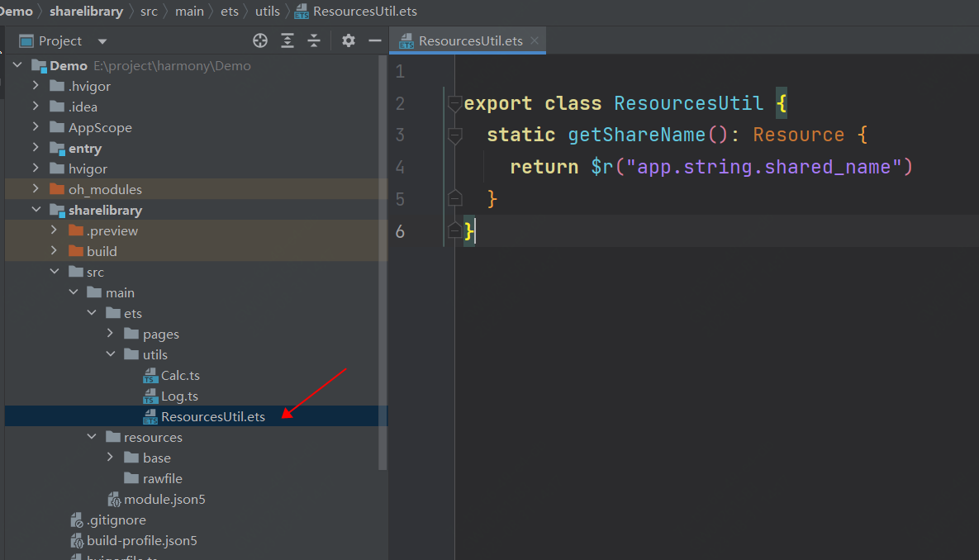Fold getShareName method at line 3 marker
979x560 pixels.
tap(454, 135)
